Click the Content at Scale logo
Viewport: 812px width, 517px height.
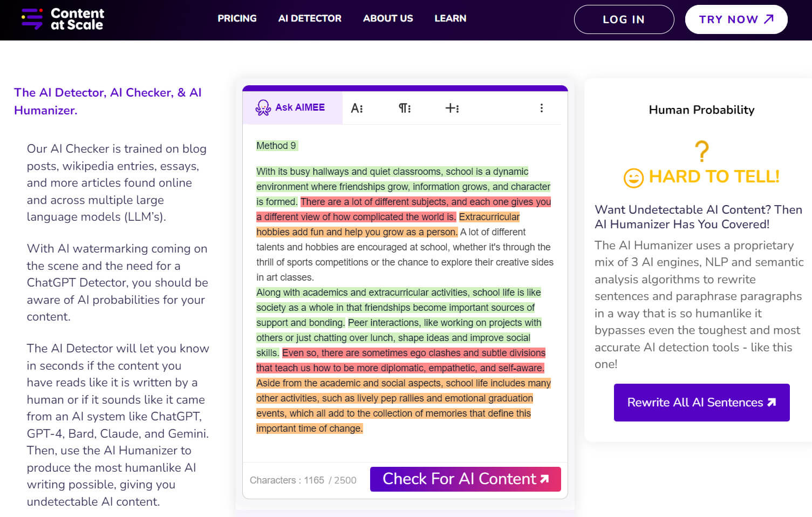click(x=62, y=19)
